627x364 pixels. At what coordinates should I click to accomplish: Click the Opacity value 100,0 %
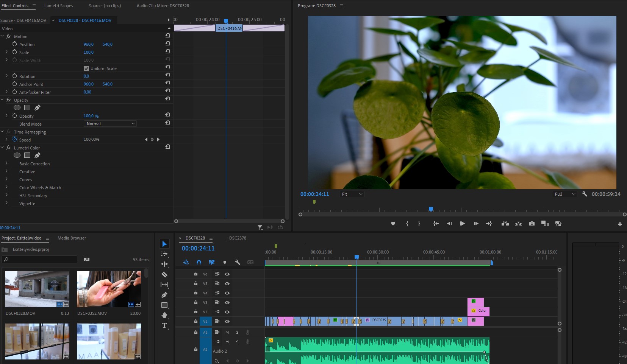click(91, 116)
